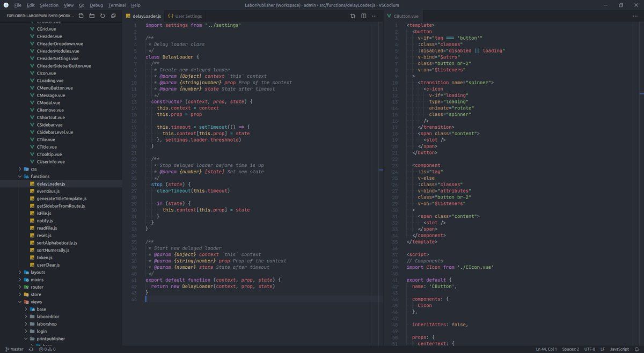Open the Go menu
Image resolution: width=644 pixels, height=353 pixels.
pos(82,5)
